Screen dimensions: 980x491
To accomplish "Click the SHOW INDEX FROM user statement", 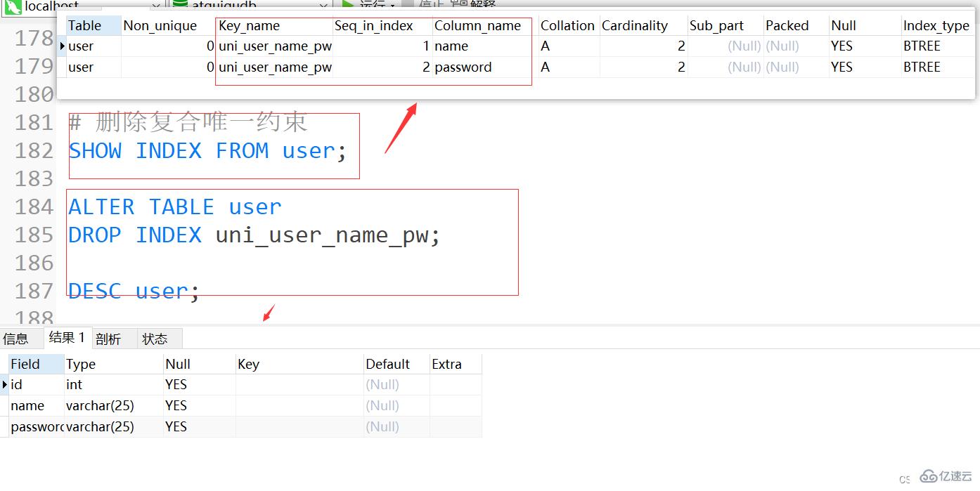I will coord(206,150).
